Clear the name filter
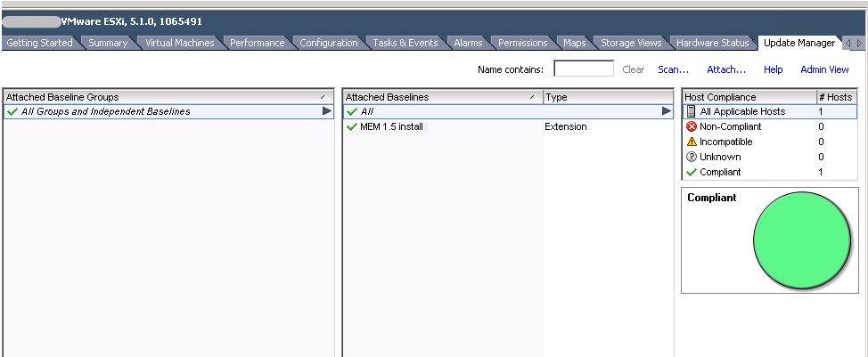 (634, 69)
